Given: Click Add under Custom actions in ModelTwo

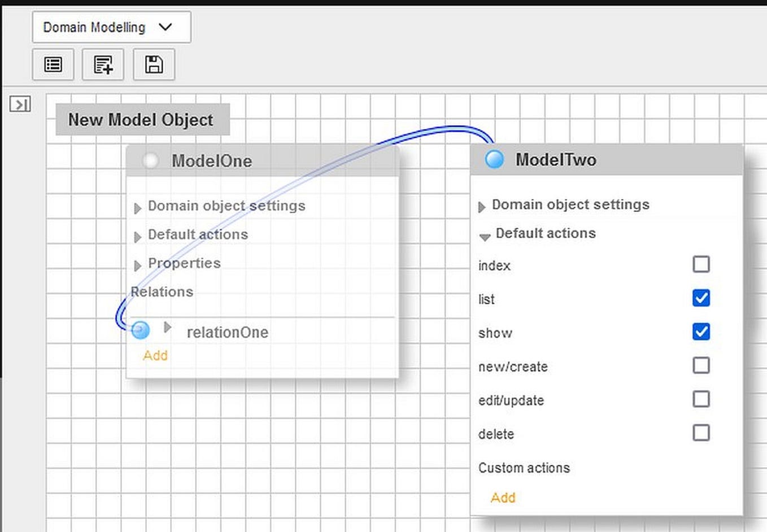Looking at the screenshot, I should point(503,498).
